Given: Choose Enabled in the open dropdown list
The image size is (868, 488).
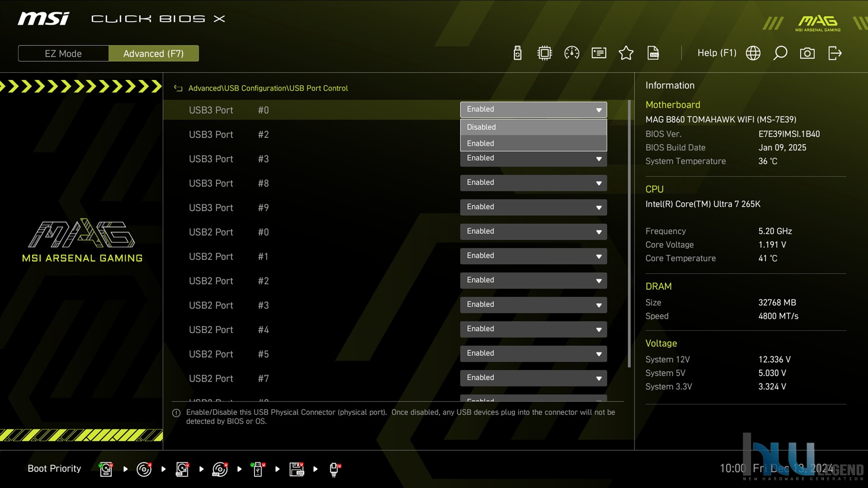Looking at the screenshot, I should pos(534,143).
